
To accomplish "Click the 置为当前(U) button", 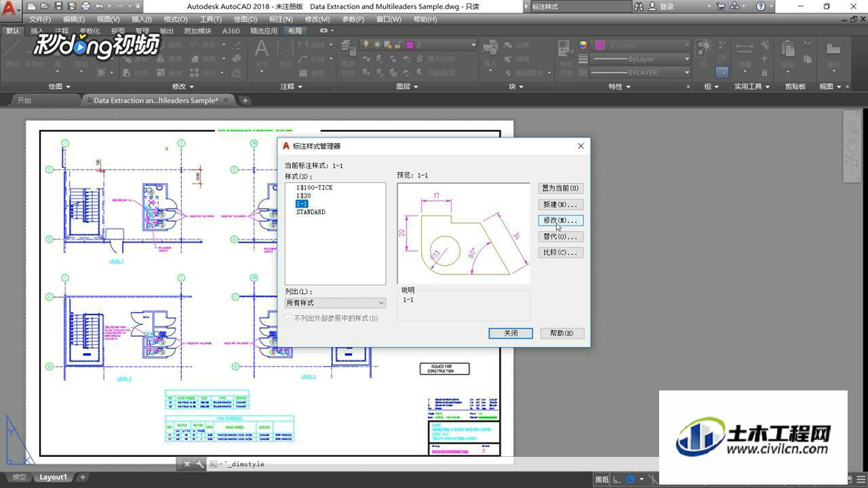I will coord(561,188).
